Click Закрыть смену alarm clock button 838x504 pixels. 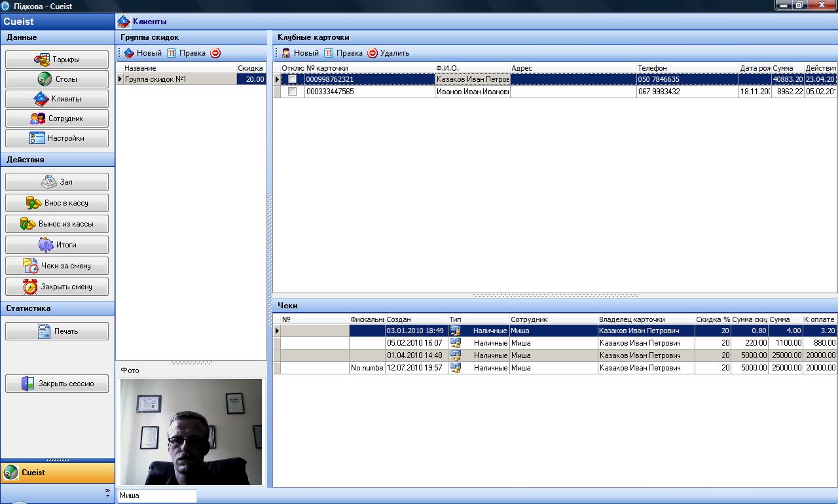click(57, 287)
